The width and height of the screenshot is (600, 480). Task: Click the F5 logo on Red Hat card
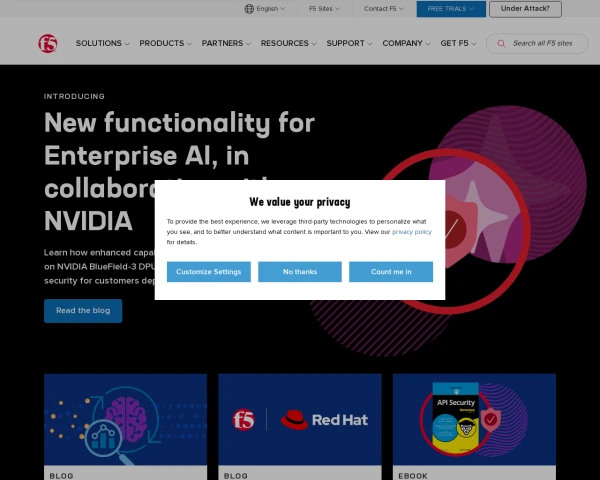click(243, 420)
